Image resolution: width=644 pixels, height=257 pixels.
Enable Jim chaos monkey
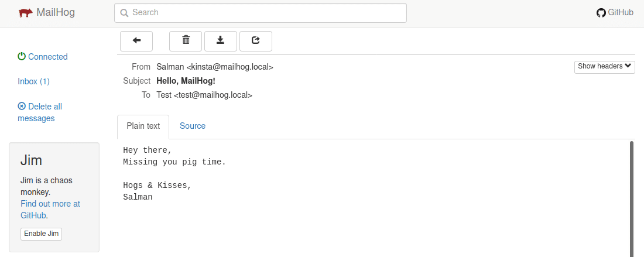pos(41,234)
